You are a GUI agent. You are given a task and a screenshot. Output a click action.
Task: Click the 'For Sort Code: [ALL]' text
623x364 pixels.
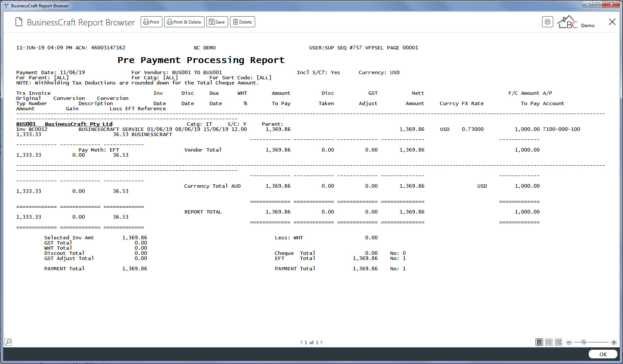click(x=240, y=77)
